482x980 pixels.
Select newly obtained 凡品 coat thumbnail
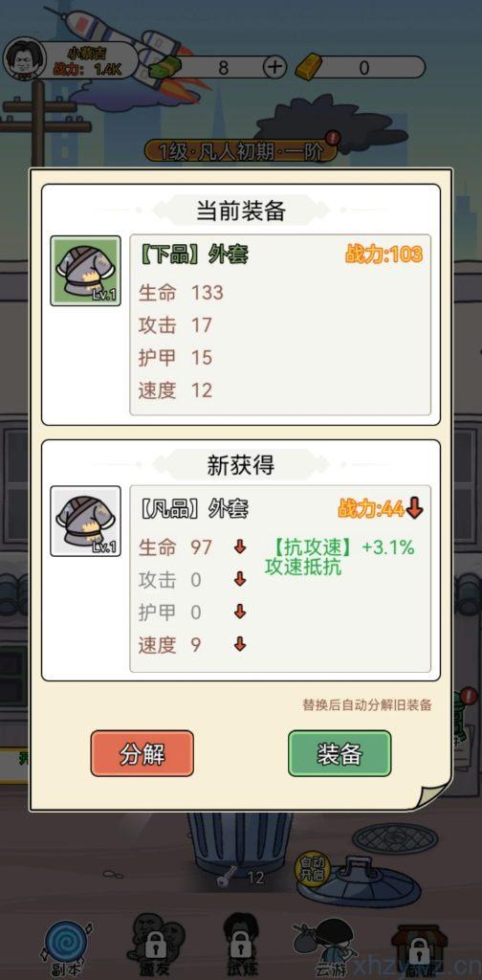85,521
